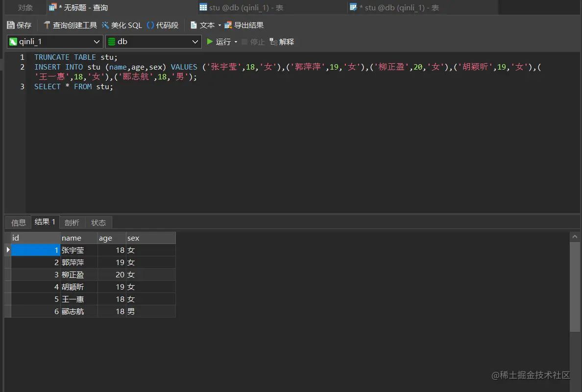Select the cell containing 张宇莹

click(x=79, y=250)
